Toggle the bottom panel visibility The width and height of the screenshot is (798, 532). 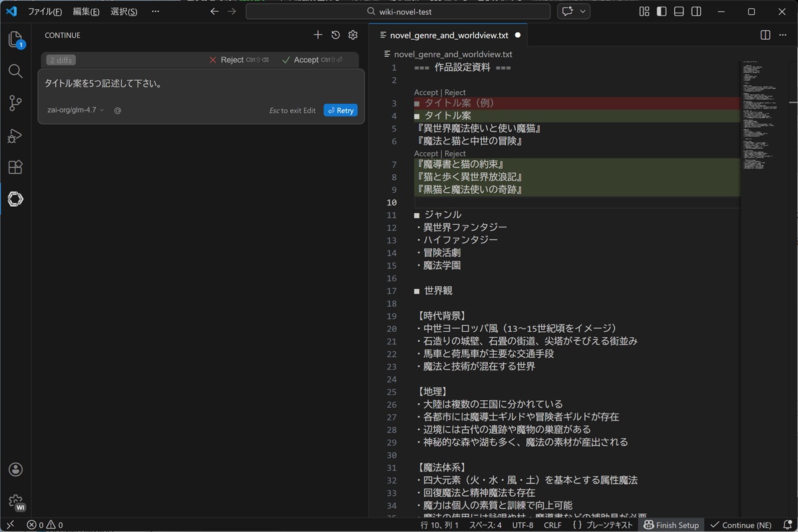(x=679, y=12)
